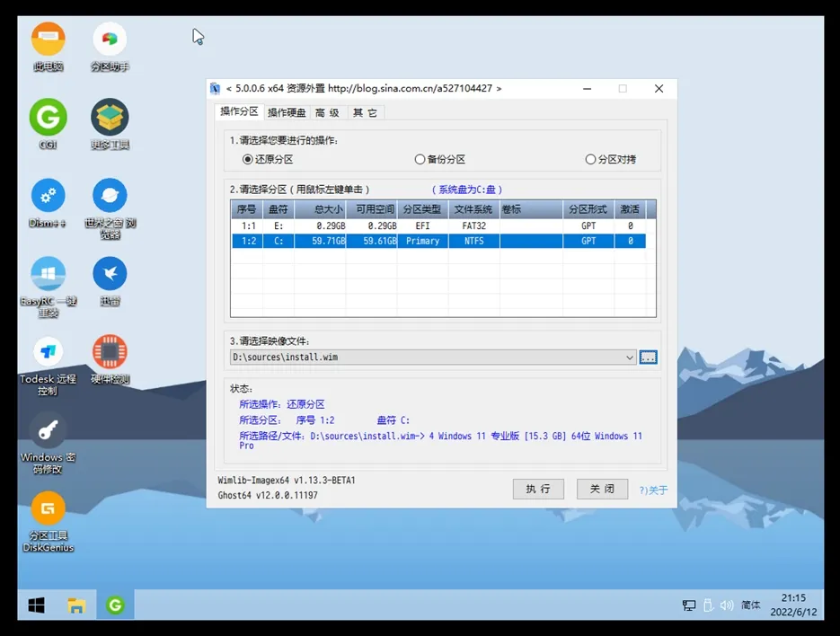Open the 此电脑 desktop icon
This screenshot has width=840, height=636.
(x=48, y=40)
